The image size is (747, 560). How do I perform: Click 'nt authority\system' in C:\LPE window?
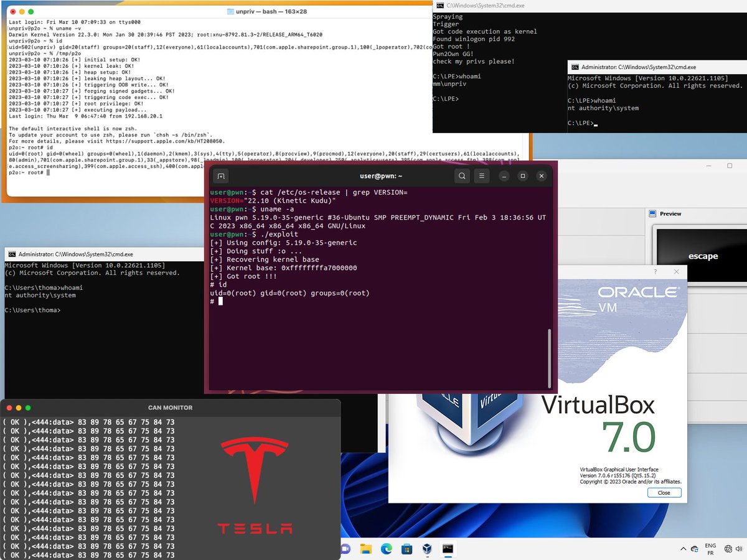click(x=603, y=108)
